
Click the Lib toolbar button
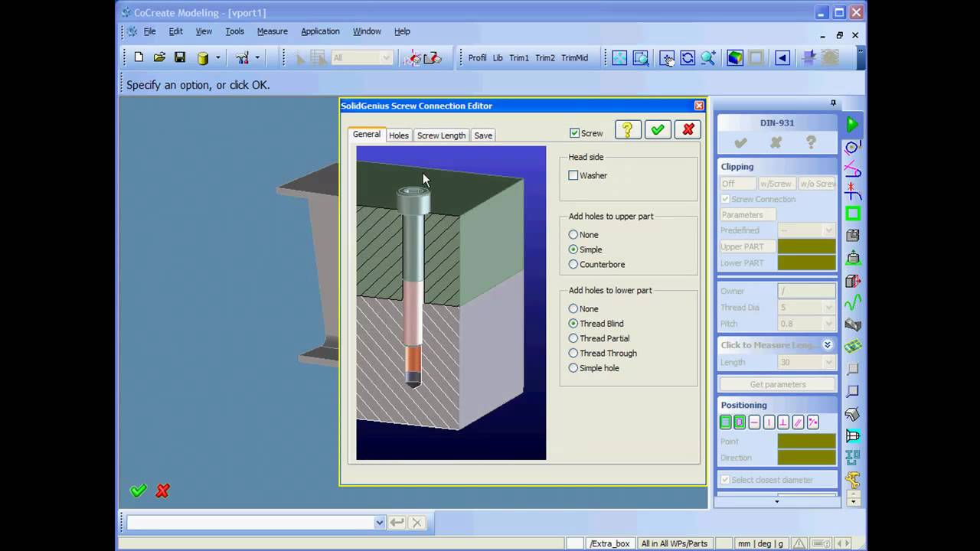(x=498, y=58)
